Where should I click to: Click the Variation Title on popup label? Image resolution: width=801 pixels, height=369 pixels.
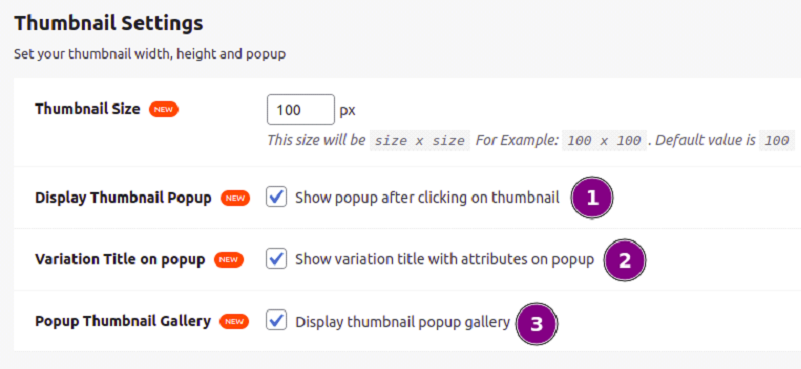coord(120,260)
